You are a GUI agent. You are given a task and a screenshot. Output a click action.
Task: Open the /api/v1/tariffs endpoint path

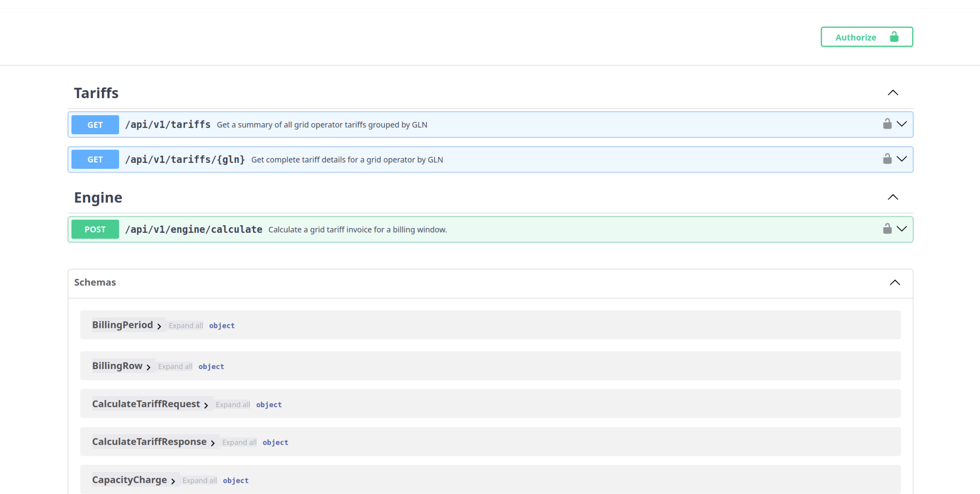168,125
